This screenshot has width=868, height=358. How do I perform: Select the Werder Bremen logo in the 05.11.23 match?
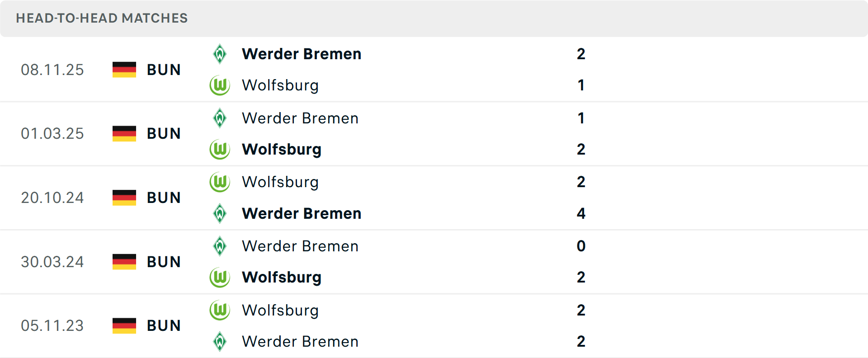[x=220, y=342]
